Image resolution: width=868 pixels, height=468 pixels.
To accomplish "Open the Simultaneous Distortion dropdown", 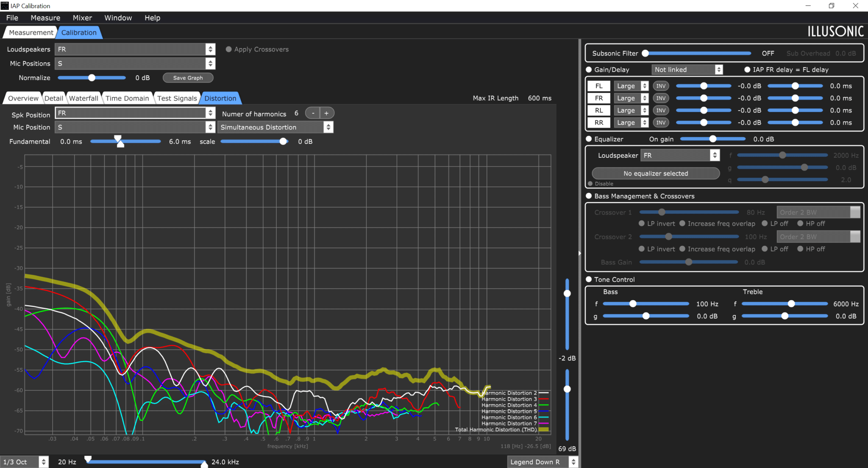I will tap(275, 127).
